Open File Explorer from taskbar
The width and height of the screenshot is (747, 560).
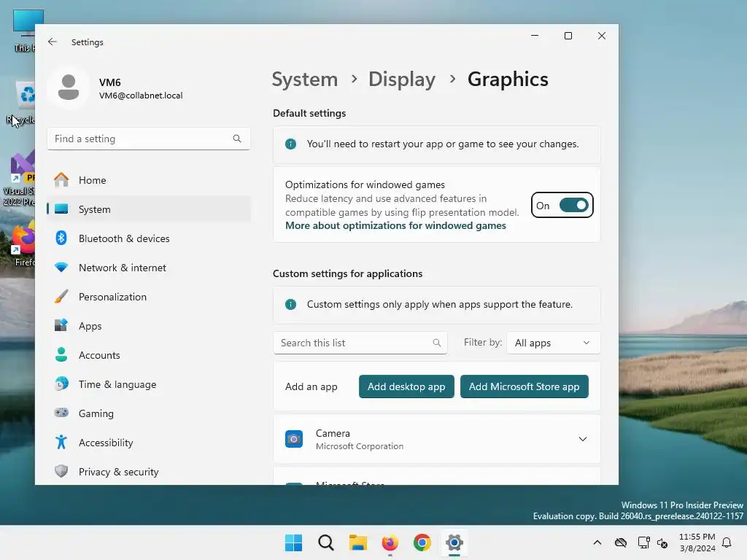click(357, 542)
